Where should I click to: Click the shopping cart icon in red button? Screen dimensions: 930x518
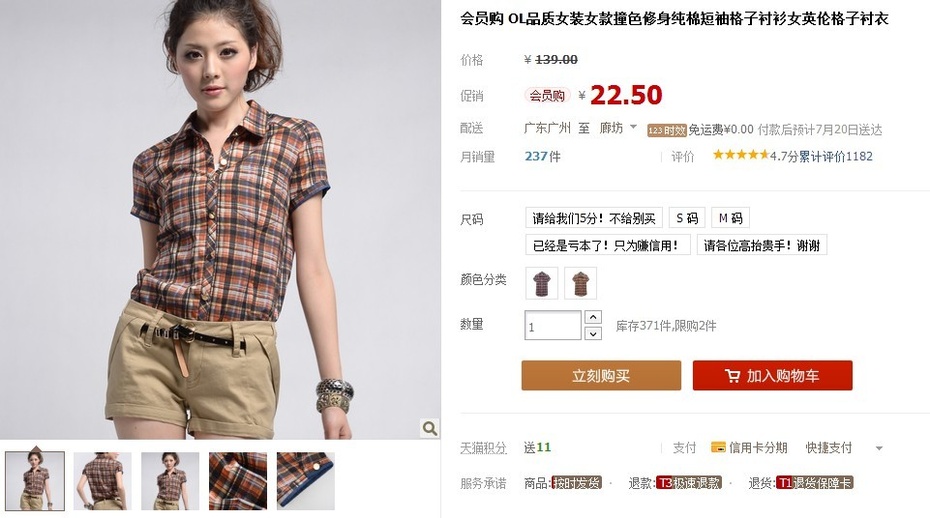pos(732,376)
